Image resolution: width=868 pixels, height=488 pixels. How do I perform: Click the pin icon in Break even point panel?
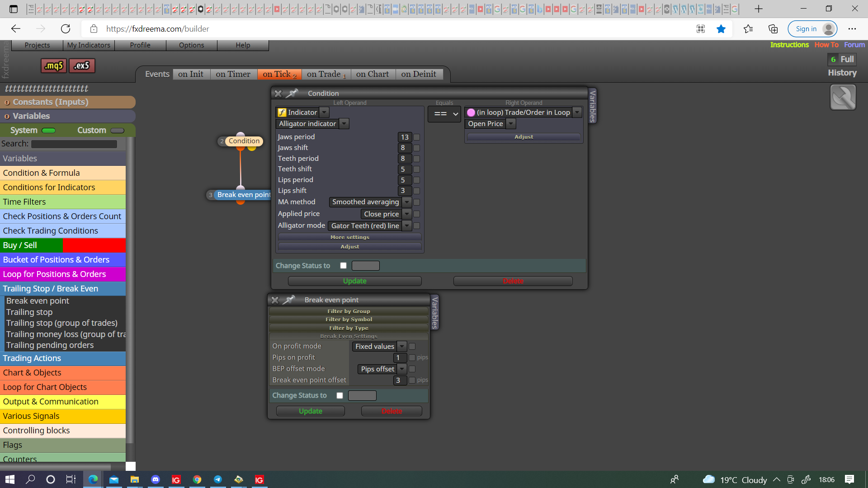289,300
